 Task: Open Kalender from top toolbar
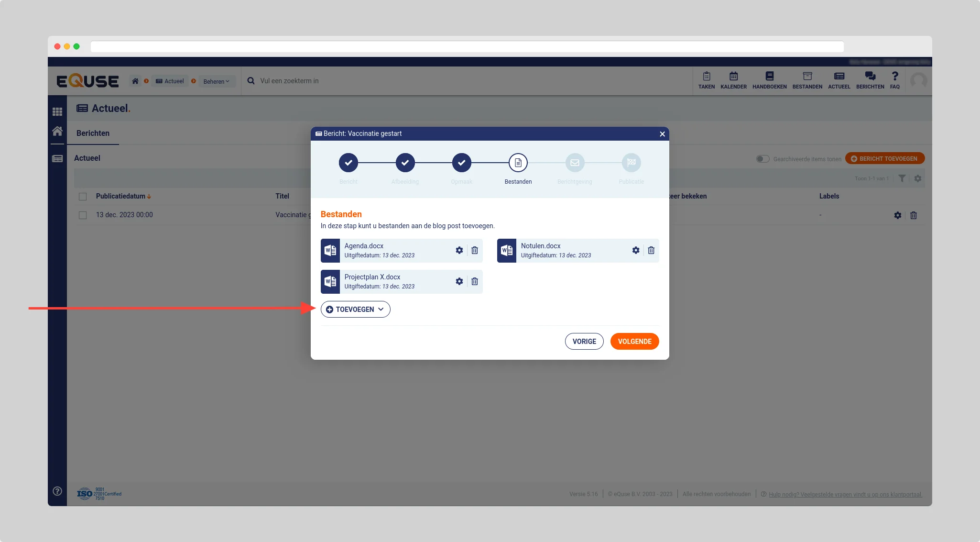point(733,80)
